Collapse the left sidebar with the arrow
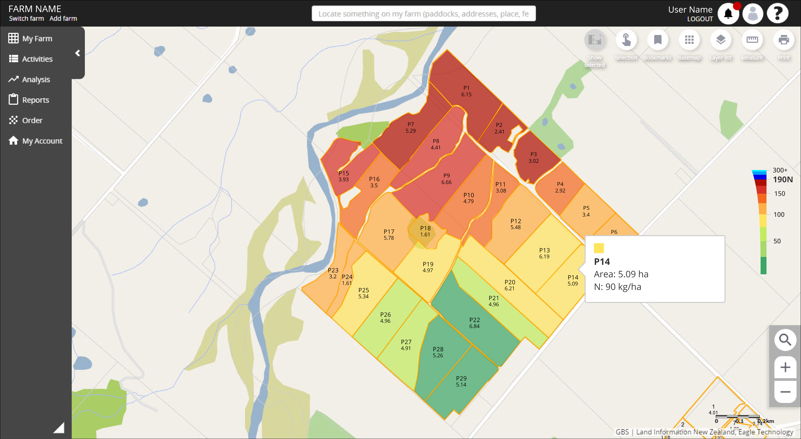801x439 pixels. 77,53
